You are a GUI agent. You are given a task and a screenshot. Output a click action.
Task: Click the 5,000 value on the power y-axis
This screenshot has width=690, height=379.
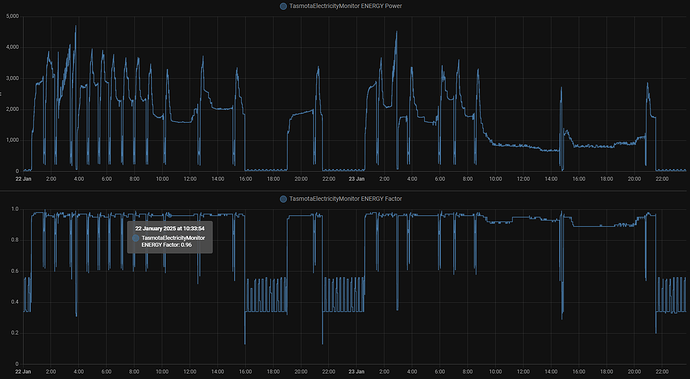click(12, 16)
